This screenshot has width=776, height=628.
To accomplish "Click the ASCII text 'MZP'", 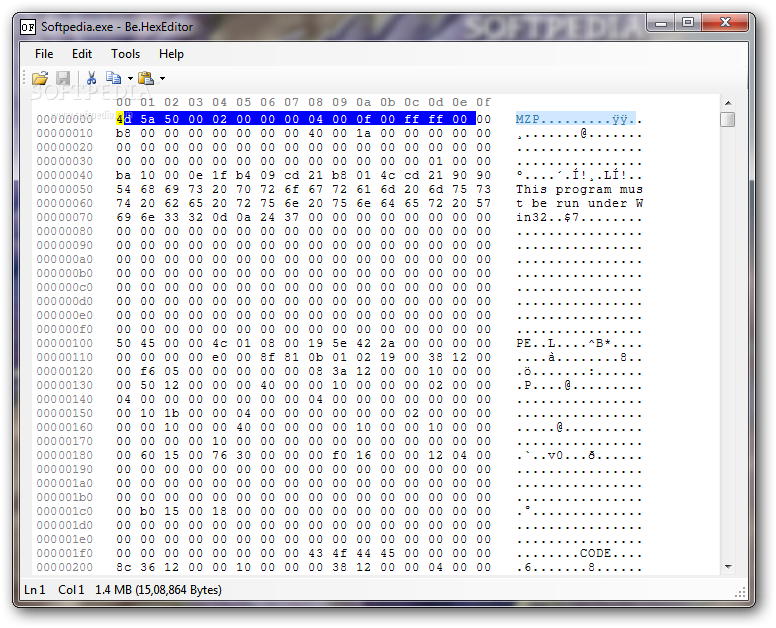I will tap(528, 119).
